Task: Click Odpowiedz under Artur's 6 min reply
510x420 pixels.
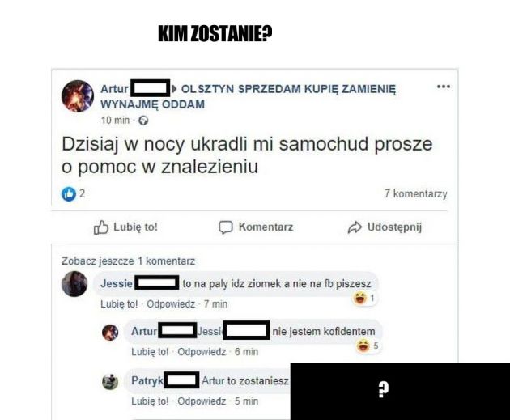Action: (202, 352)
